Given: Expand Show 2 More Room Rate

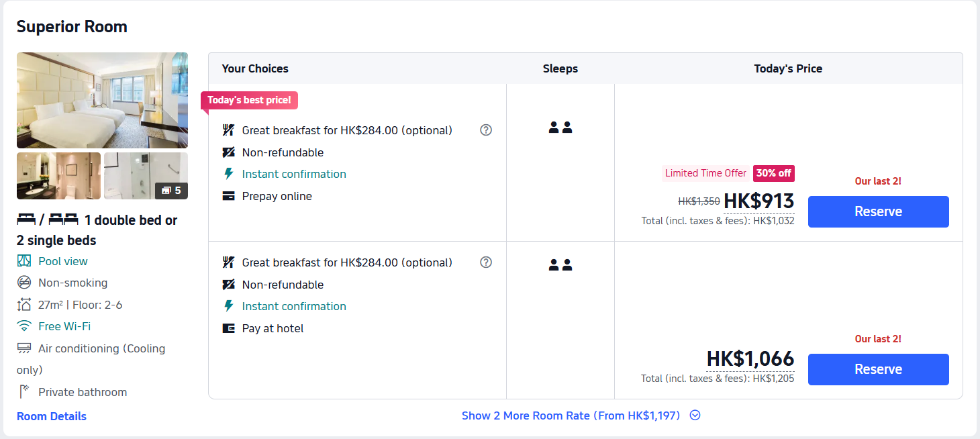Looking at the screenshot, I should (571, 416).
